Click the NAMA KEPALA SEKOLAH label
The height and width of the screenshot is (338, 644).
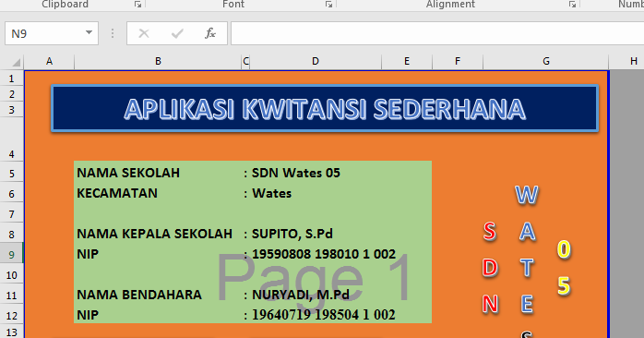click(x=154, y=234)
